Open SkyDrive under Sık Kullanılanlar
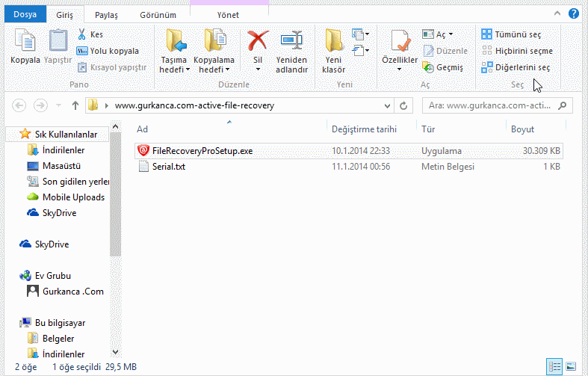This screenshot has height=376, width=588. pos(52,213)
